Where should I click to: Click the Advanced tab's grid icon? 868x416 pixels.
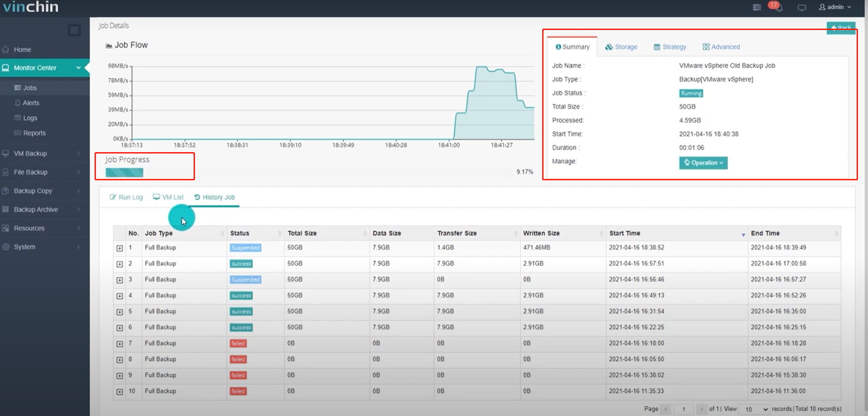(x=706, y=47)
